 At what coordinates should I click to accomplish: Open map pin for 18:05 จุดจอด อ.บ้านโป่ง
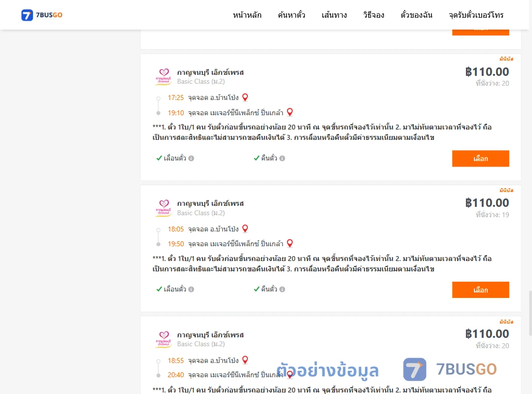(x=245, y=229)
